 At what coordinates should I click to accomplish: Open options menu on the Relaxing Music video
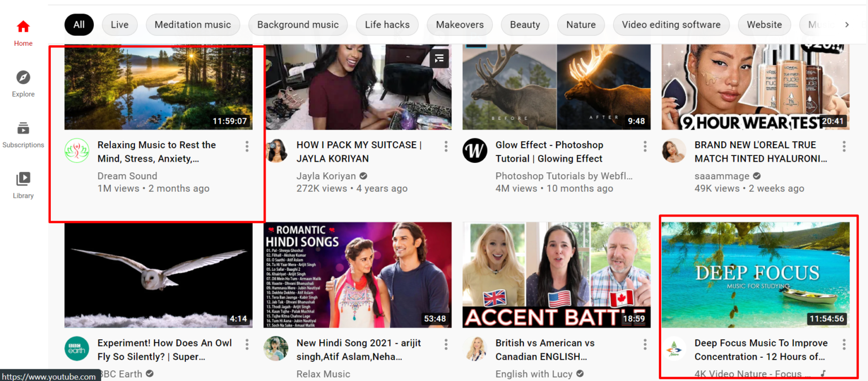click(247, 146)
